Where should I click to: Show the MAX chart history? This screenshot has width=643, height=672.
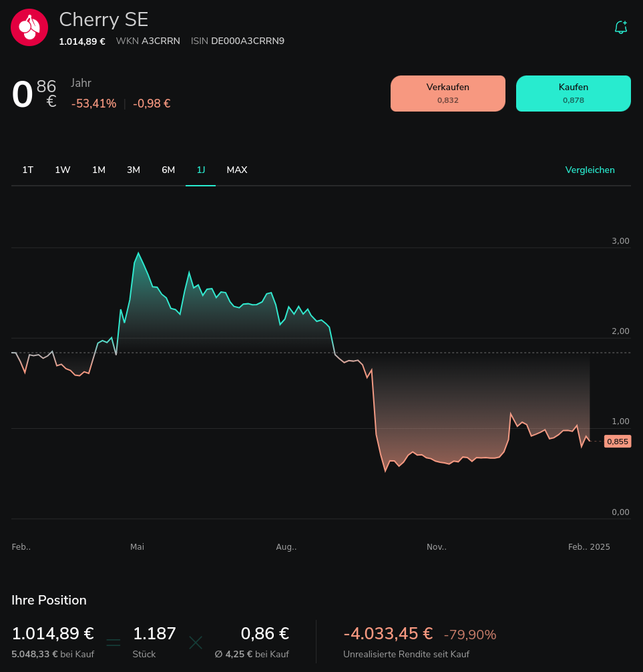click(x=237, y=170)
